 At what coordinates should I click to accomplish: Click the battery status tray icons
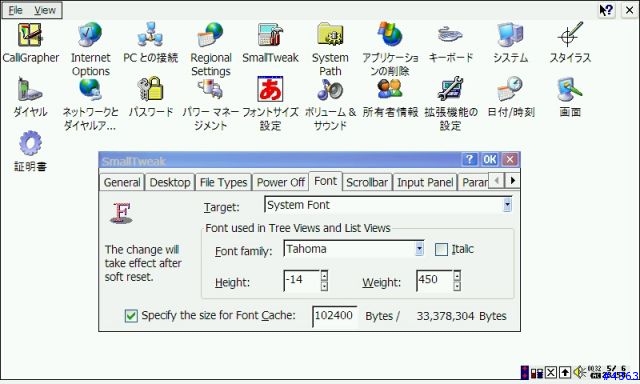(536, 373)
